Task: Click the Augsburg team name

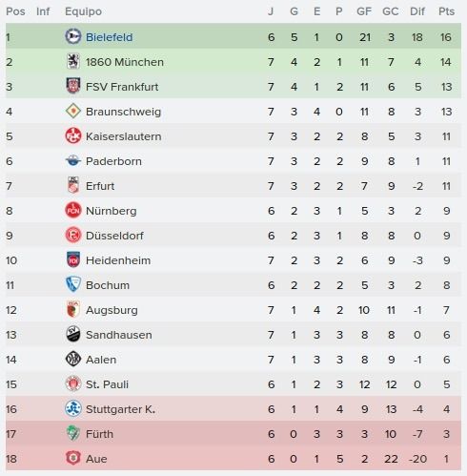Action: click(x=112, y=310)
